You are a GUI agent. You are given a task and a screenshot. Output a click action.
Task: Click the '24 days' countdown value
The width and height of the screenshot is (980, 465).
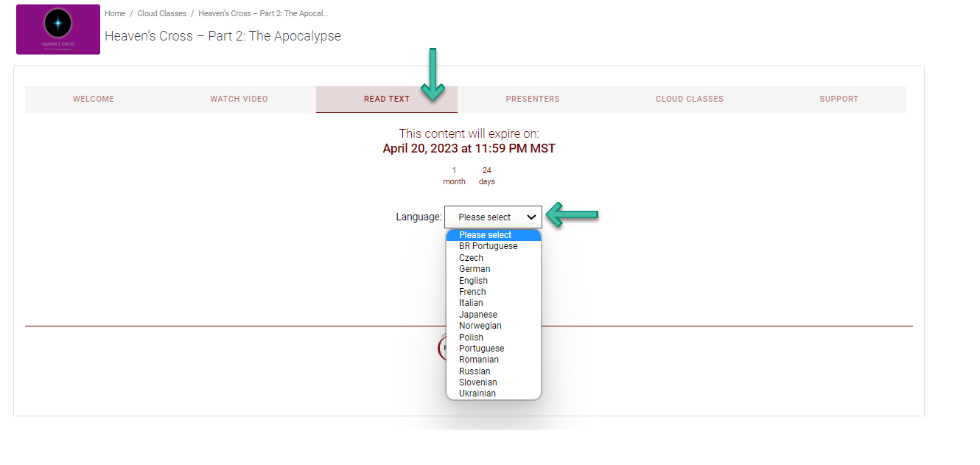coord(486,175)
